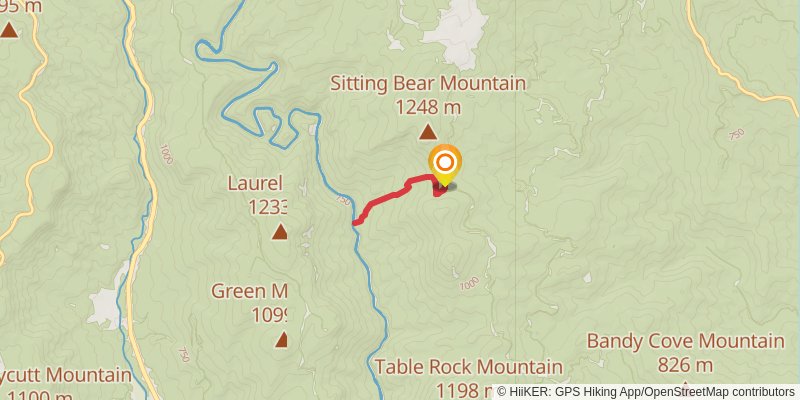800x400 pixels.
Task: Click the western end of red trail
Action: (356, 222)
